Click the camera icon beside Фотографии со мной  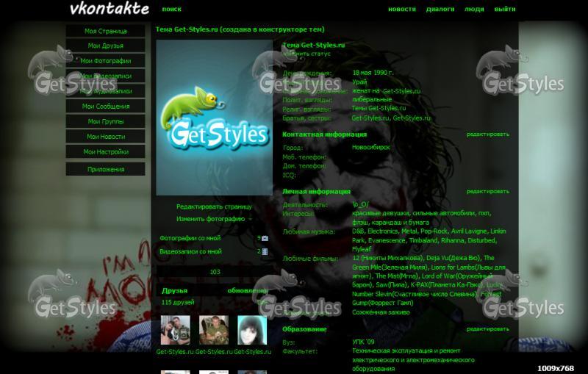coord(265,238)
